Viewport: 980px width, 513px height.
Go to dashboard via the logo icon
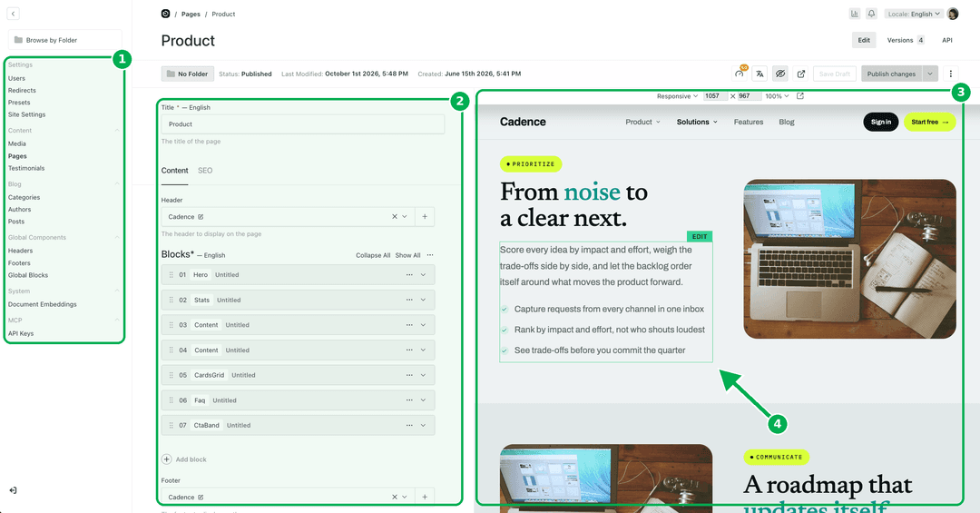pyautogui.click(x=166, y=14)
